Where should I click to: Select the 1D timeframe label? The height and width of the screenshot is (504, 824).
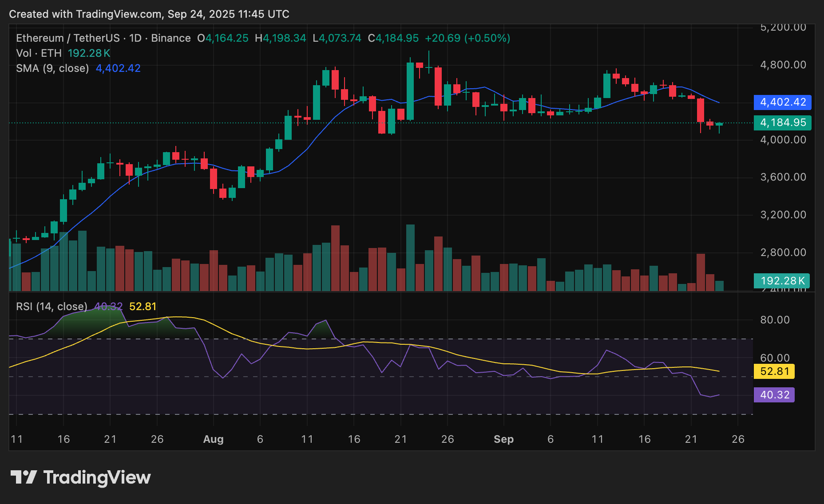tap(135, 38)
